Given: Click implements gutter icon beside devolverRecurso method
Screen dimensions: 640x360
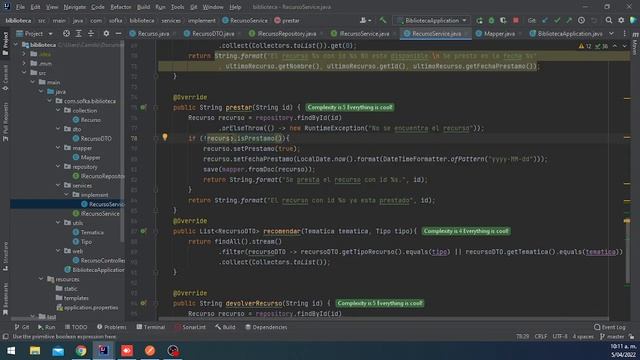Looking at the screenshot, I should 143,303.
